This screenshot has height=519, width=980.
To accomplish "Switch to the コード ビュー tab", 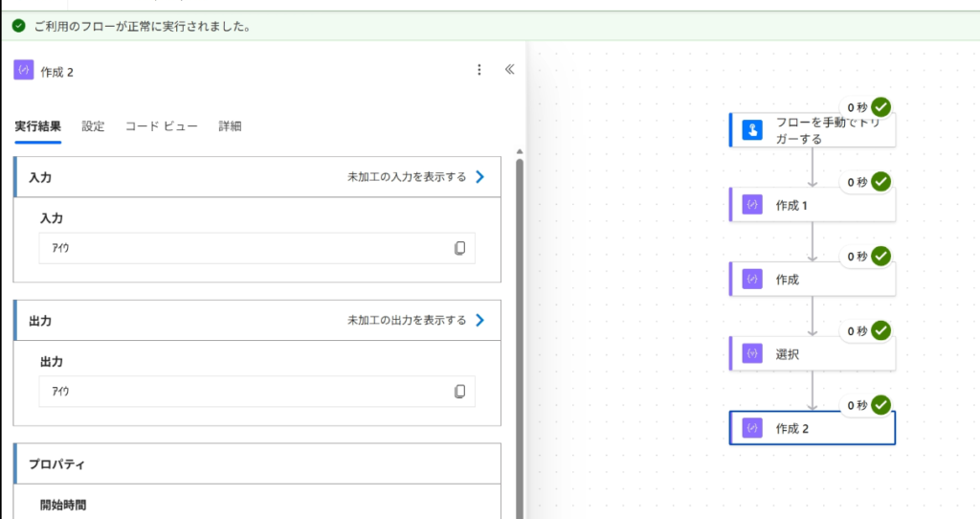I will click(162, 126).
